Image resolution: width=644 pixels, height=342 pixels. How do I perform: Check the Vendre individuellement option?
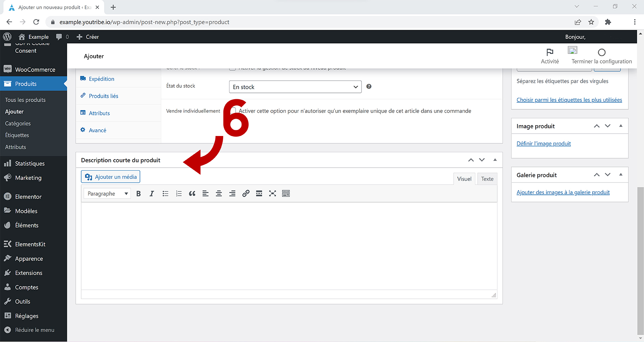pyautogui.click(x=233, y=111)
